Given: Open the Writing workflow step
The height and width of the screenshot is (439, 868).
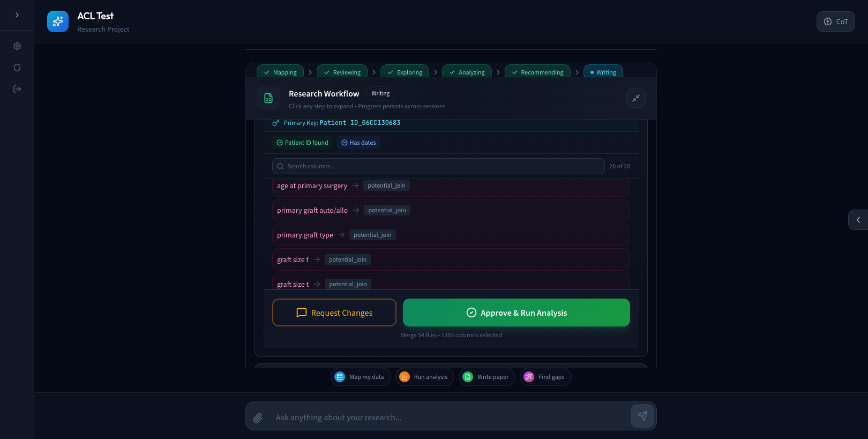Looking at the screenshot, I should tap(603, 72).
